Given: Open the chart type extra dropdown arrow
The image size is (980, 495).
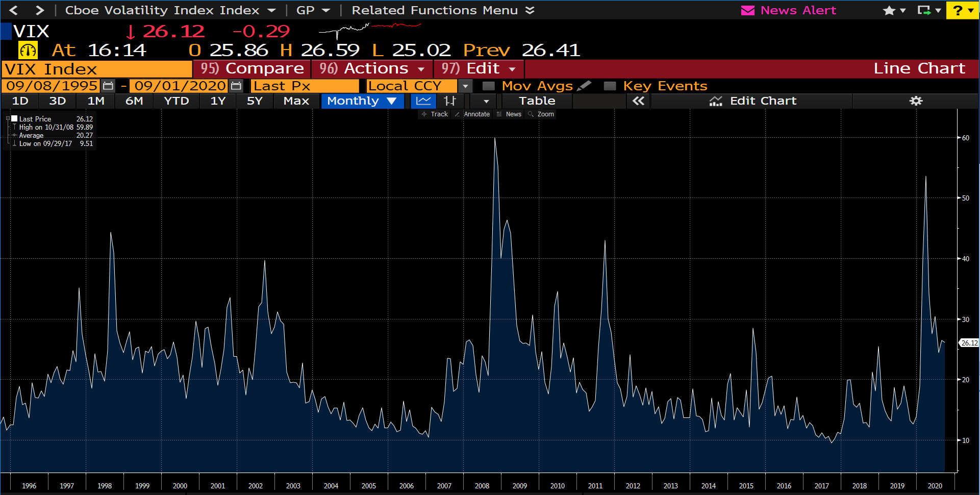Looking at the screenshot, I should pyautogui.click(x=486, y=101).
